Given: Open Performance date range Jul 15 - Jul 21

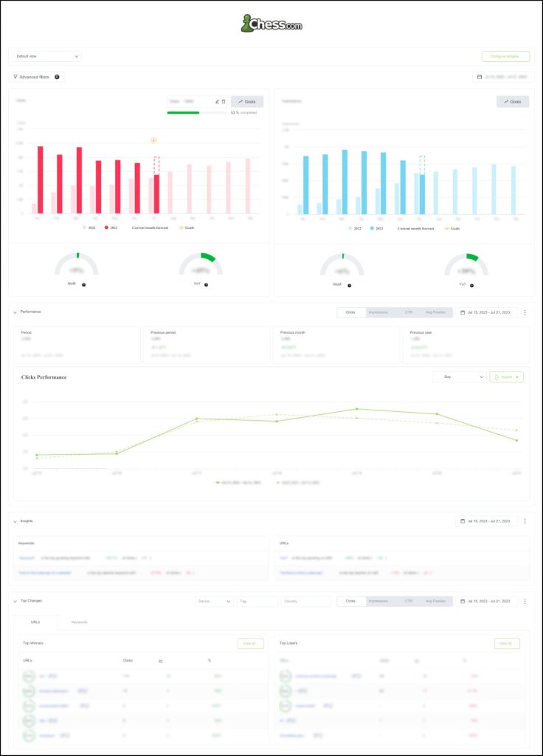Looking at the screenshot, I should (486, 312).
